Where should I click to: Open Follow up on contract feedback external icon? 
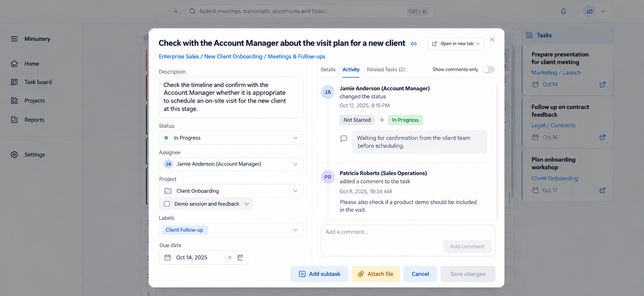(602, 137)
